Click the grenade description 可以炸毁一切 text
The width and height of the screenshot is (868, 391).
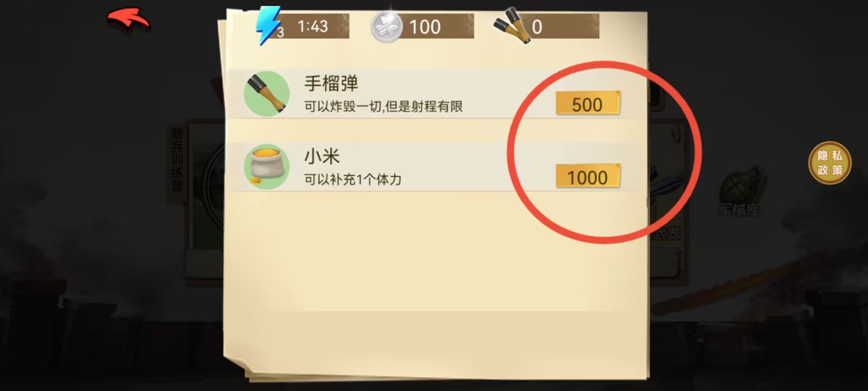[x=383, y=107]
